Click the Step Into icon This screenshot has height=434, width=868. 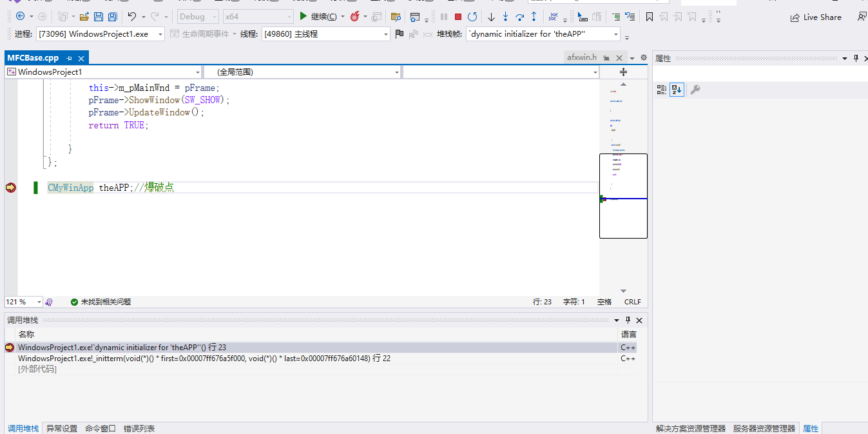click(505, 17)
